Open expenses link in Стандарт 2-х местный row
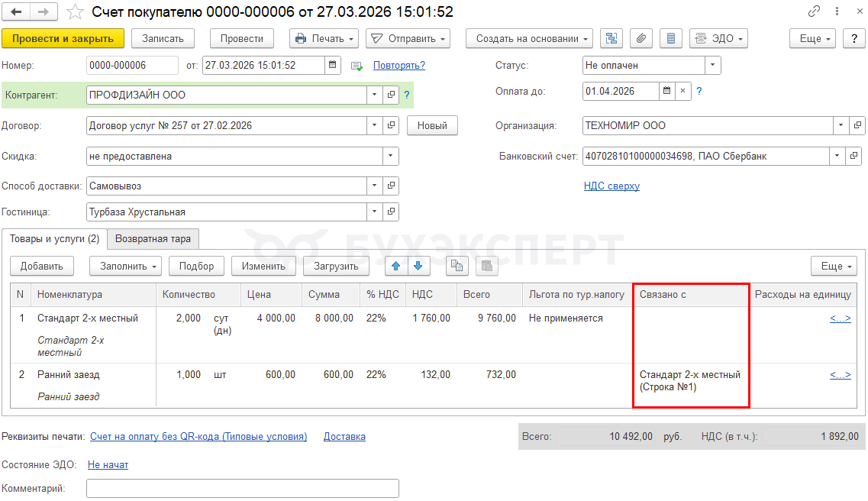This screenshot has height=501, width=868. point(841,318)
